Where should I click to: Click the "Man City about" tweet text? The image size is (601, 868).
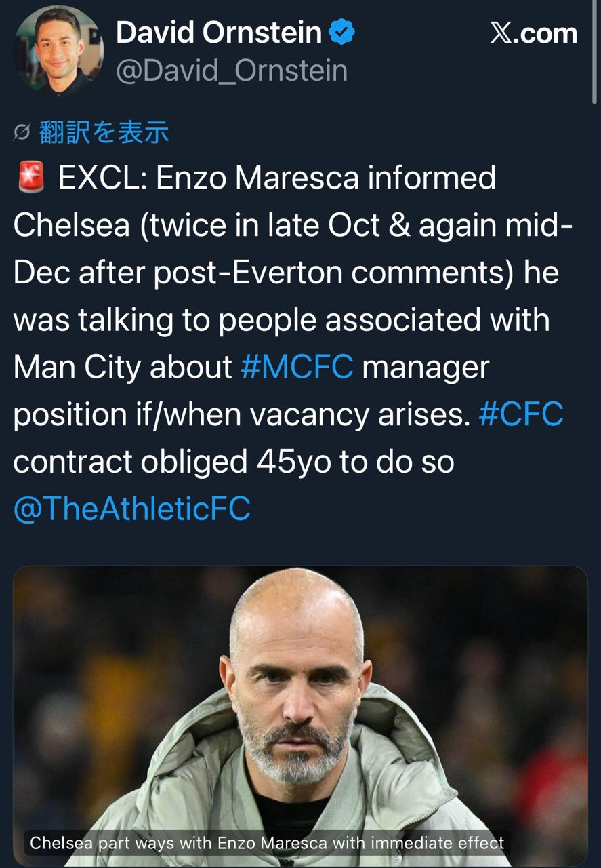coord(123,367)
